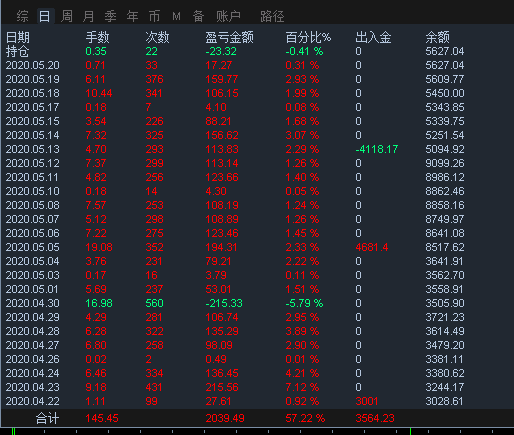Image resolution: width=514 pixels, height=435 pixels.
Task: Select the 2020.05.01 date row
Action: point(33,289)
